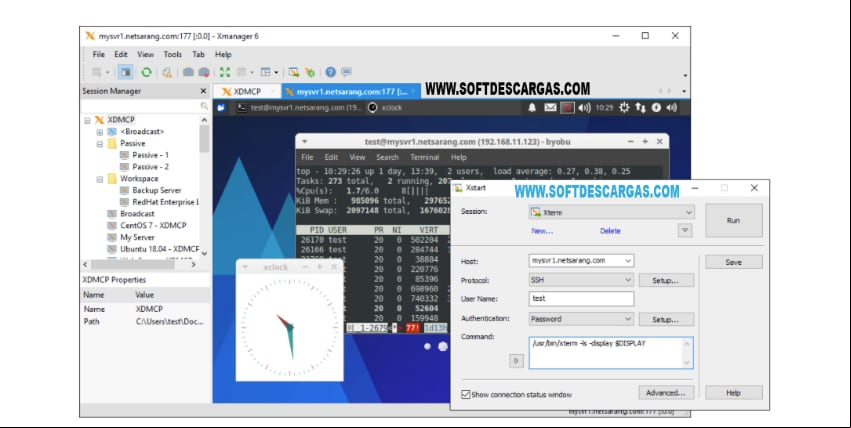Open the File menu in Xmanager
The width and height of the screenshot is (851, 428).
(99, 54)
